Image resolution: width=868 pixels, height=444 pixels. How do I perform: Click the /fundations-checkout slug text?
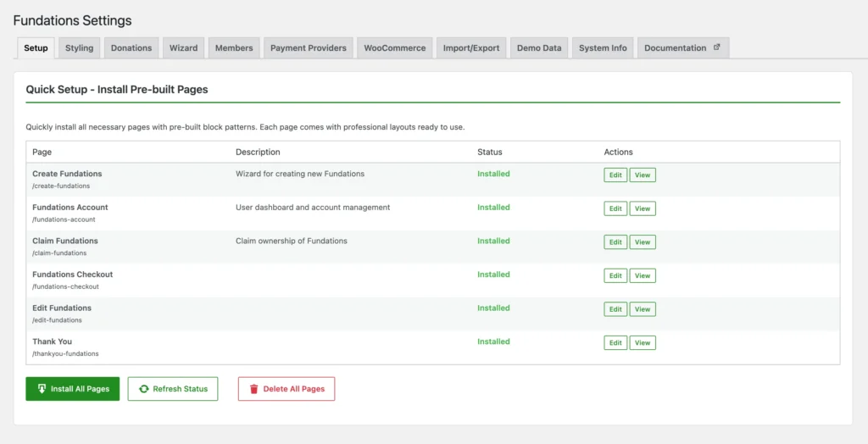(66, 286)
